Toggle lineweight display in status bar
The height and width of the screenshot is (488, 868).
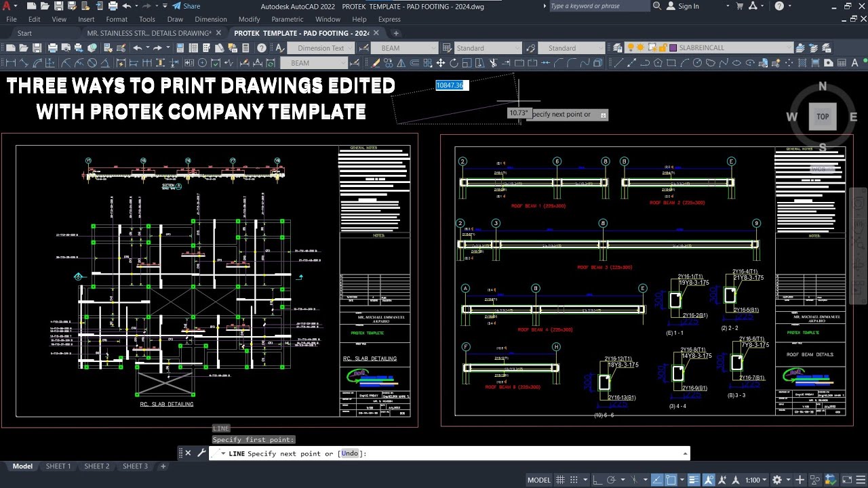694,480
